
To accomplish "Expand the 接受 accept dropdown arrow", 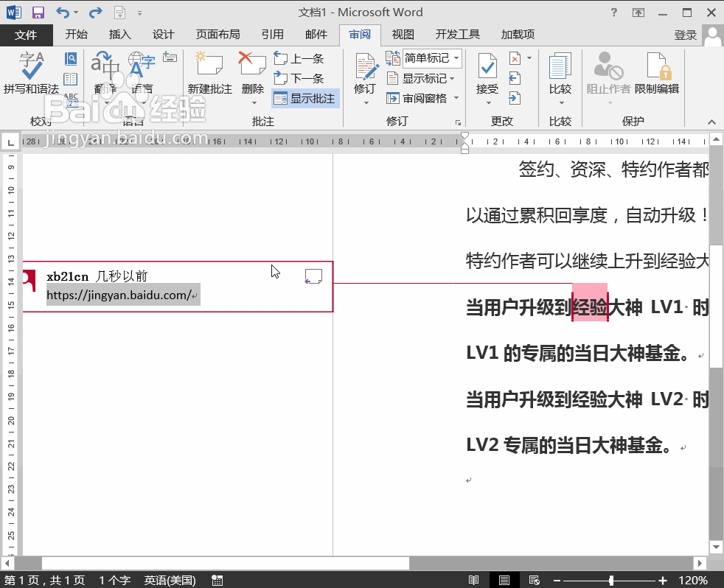I will (489, 102).
